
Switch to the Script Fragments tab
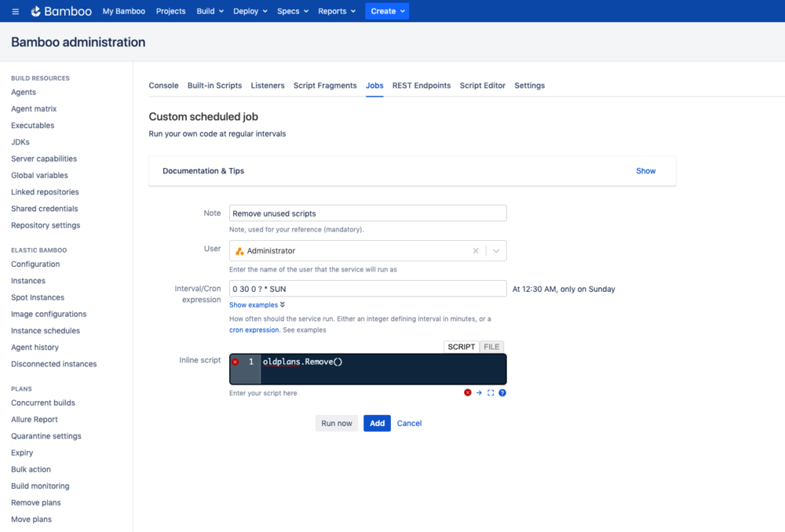[326, 86]
